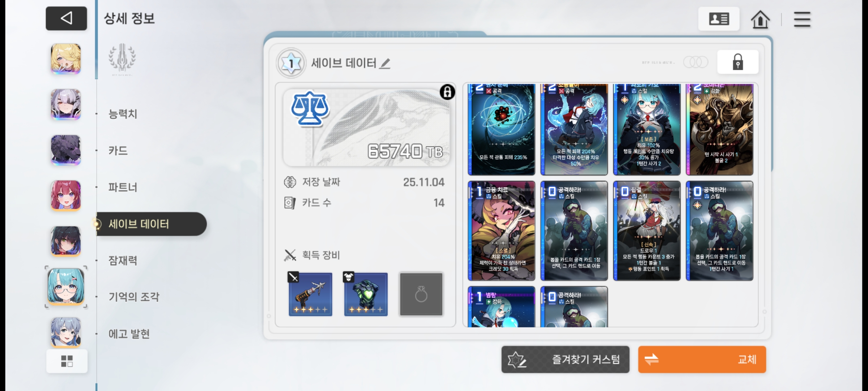The width and height of the screenshot is (868, 391).
Task: Select the green armor equipment slot
Action: pos(366,294)
